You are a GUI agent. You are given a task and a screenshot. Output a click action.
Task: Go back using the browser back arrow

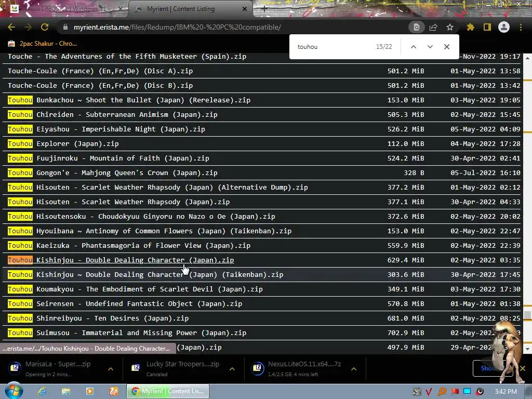(11, 27)
